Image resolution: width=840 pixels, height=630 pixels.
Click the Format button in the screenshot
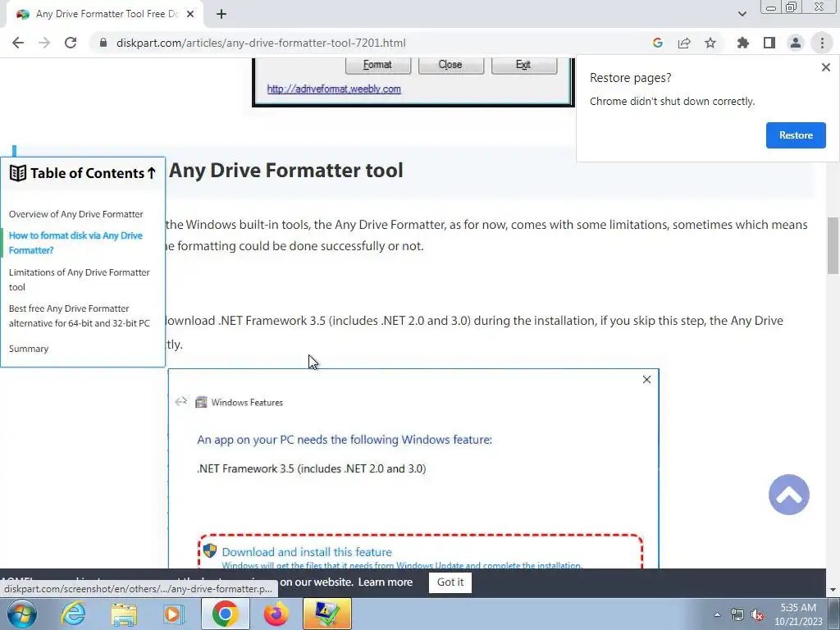click(377, 65)
